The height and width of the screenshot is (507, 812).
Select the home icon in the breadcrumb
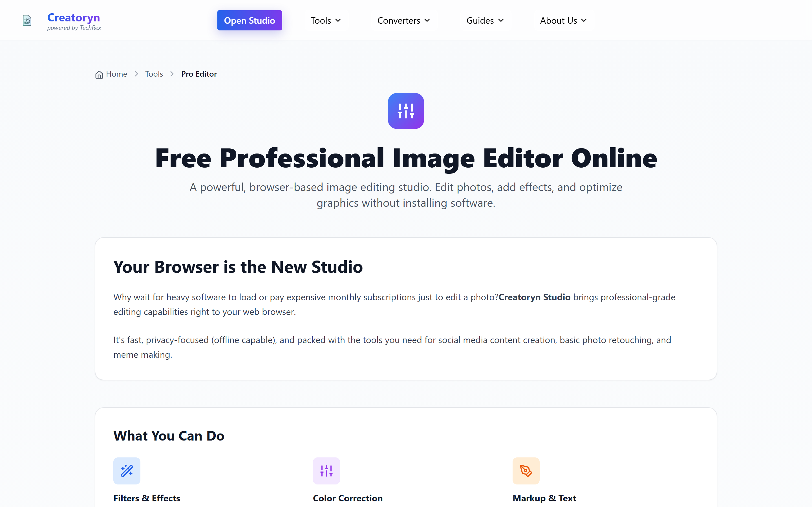(x=99, y=74)
